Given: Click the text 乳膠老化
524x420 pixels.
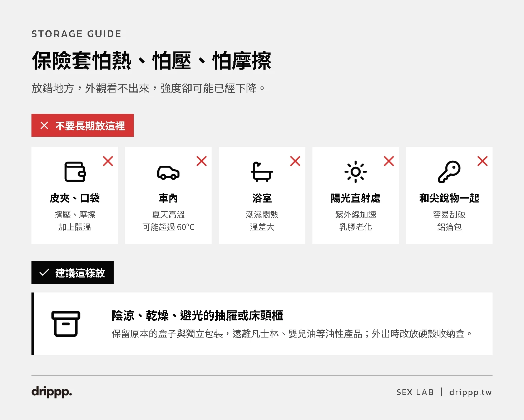Looking at the screenshot, I should pos(356,227).
